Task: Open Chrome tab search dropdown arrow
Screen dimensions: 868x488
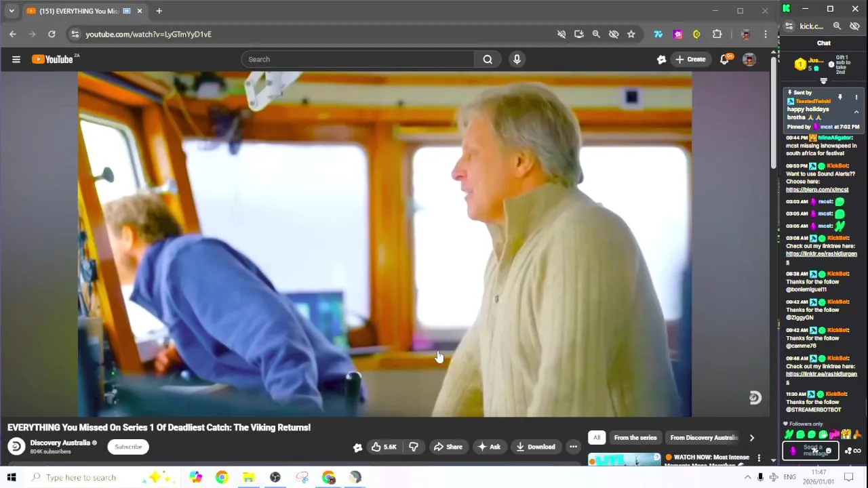Action: tap(12, 11)
